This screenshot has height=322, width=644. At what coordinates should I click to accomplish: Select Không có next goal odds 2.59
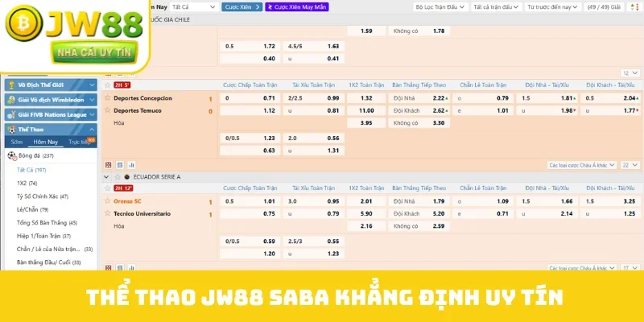[419, 226]
